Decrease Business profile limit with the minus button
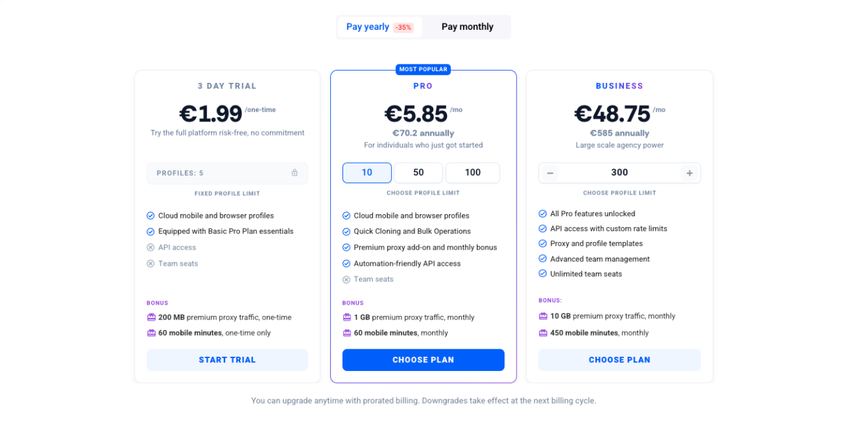868x434 pixels. tap(550, 173)
